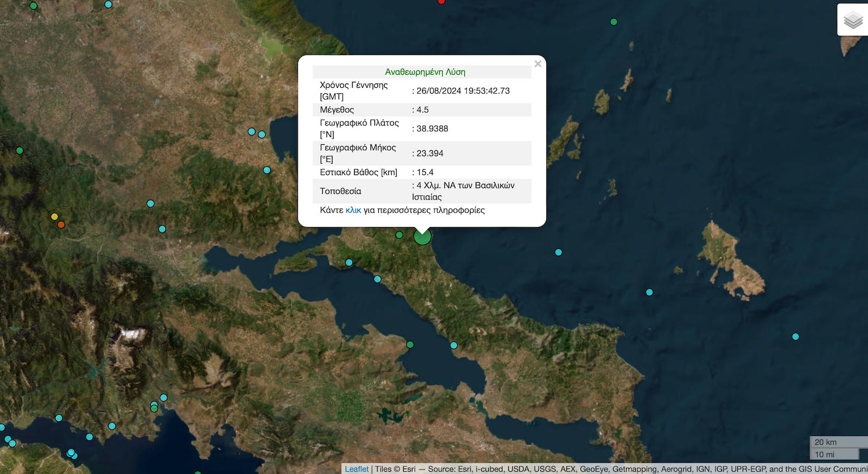Viewport: 868px width, 474px height.
Task: Select the cyan marker southwest of Skyros island
Action: pyautogui.click(x=649, y=292)
